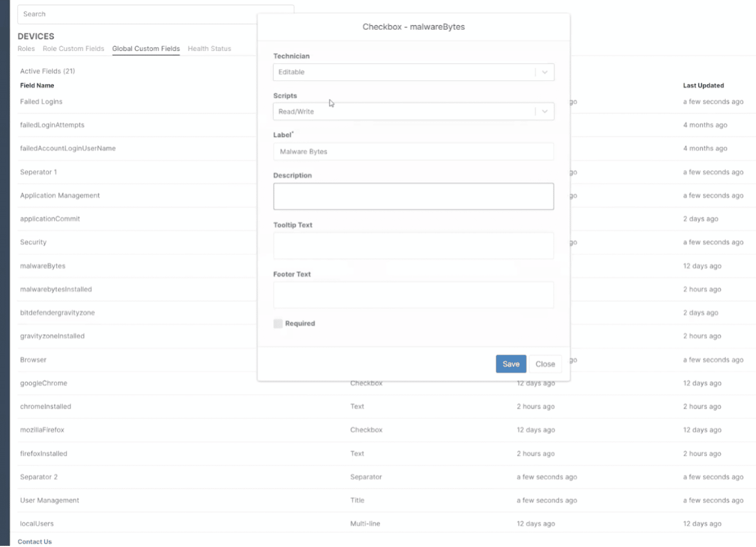Select the Failed Logins field row
The width and height of the screenshot is (756, 547).
(41, 101)
